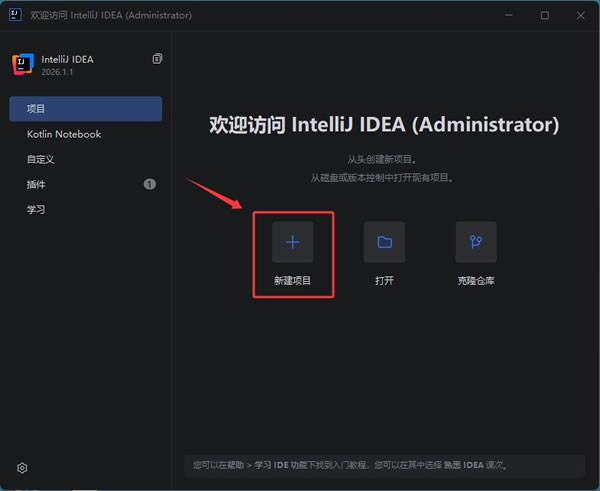Screen dimensions: 600x491
Task: Click the 熟悉 IDEA course link in tip
Action: click(464, 465)
